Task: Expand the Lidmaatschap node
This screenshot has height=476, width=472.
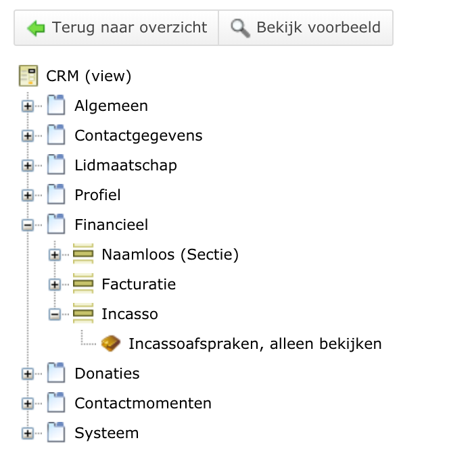Action: point(28,166)
